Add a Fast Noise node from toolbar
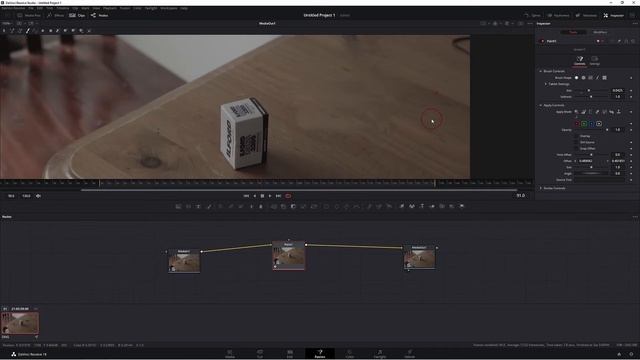Image resolution: width=640 pixels, height=360 pixels. [x=189, y=207]
